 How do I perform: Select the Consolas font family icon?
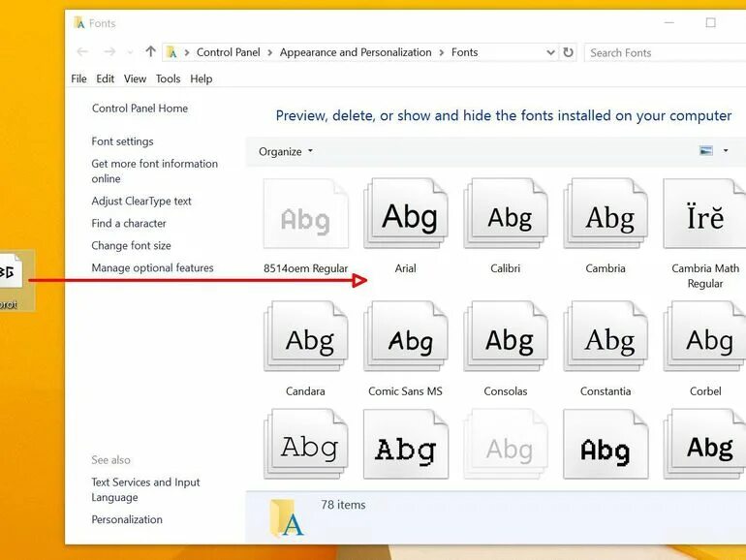coord(506,336)
